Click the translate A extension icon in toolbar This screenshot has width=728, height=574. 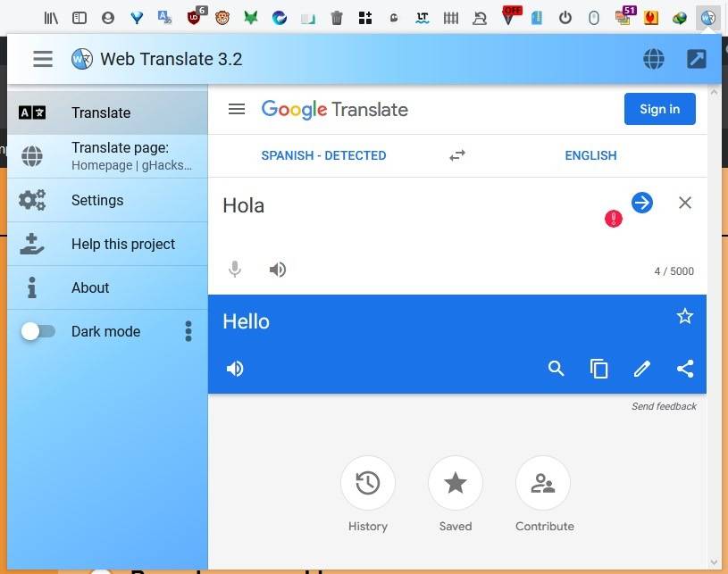(165, 18)
